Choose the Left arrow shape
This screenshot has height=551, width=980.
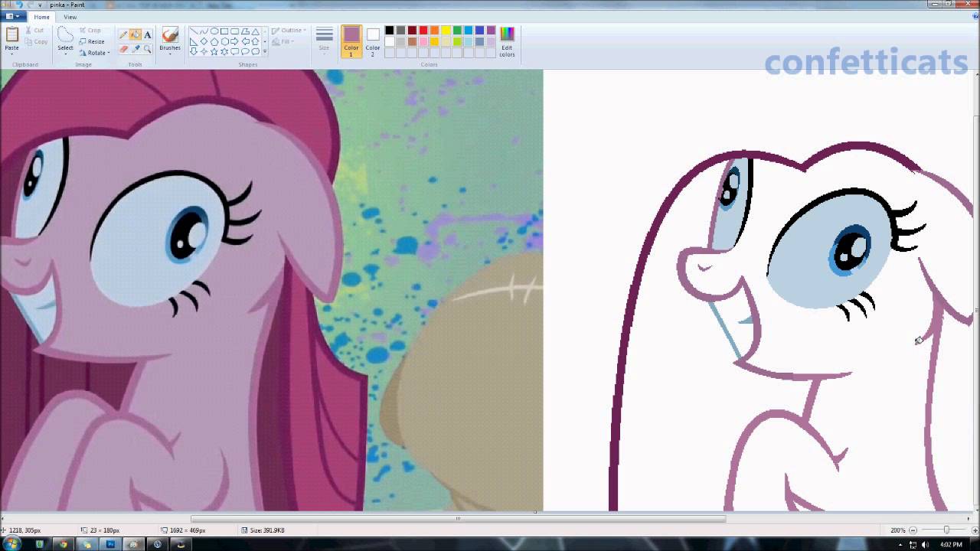click(x=245, y=41)
